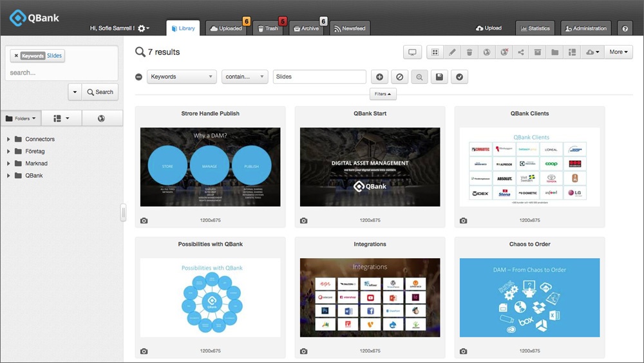Image resolution: width=644 pixels, height=363 pixels.
Task: Expand the QBank folder
Action: 8,175
